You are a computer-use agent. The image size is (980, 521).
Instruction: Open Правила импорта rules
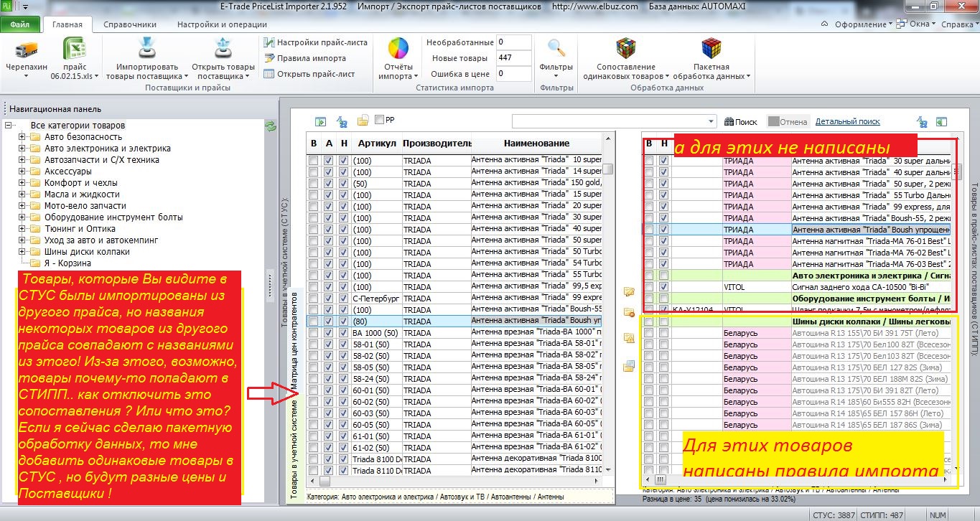tap(305, 58)
